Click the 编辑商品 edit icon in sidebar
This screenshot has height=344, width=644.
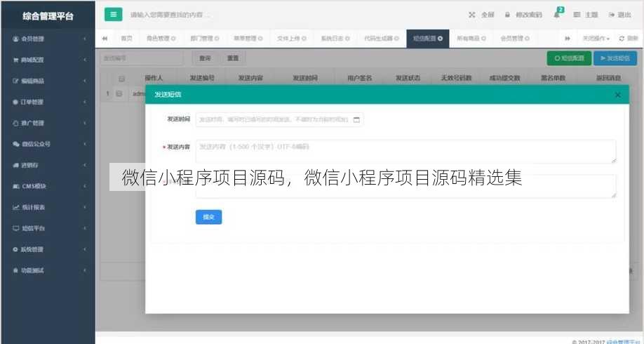coord(15,81)
